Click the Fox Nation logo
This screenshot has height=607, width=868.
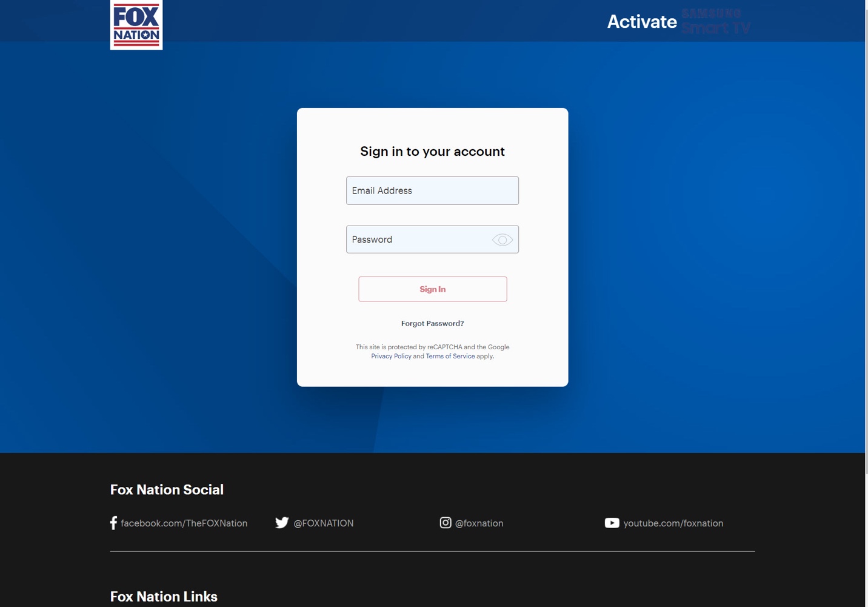click(136, 25)
